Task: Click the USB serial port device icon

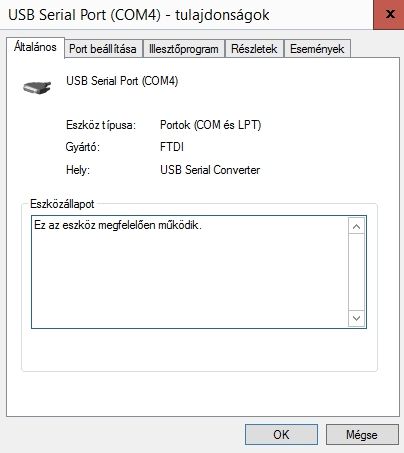Action: [x=37, y=87]
